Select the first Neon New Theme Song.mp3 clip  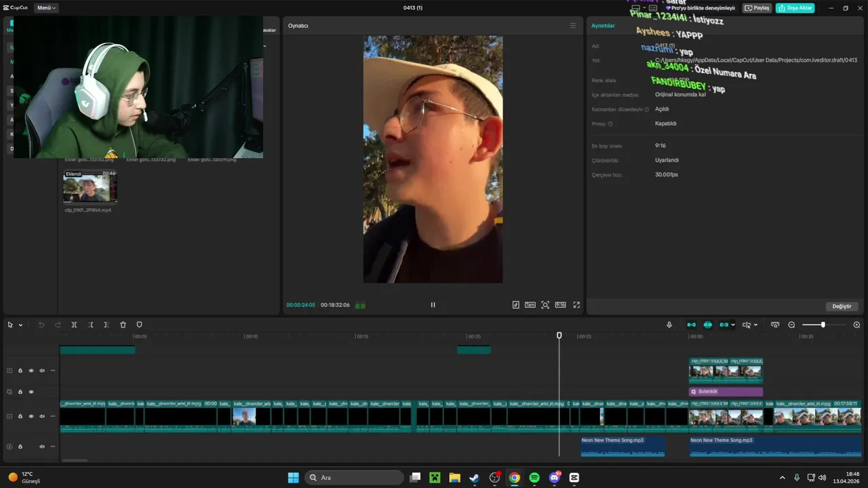[623, 446]
